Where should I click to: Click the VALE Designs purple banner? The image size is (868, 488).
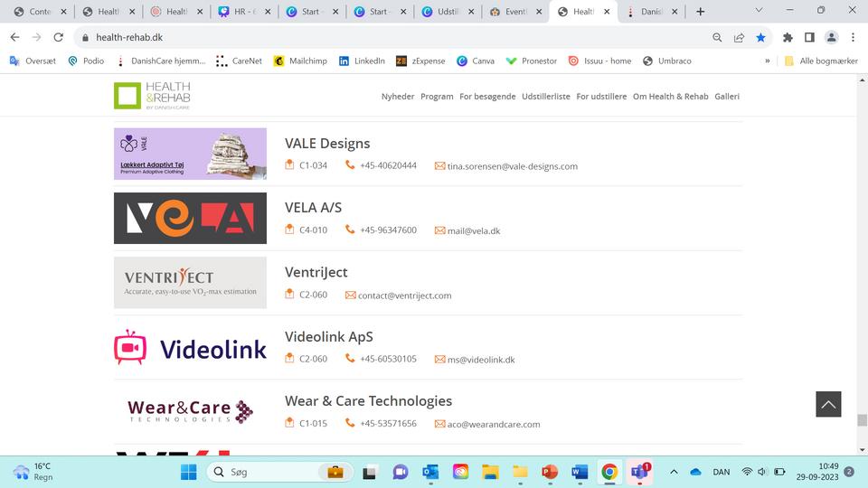pos(190,154)
